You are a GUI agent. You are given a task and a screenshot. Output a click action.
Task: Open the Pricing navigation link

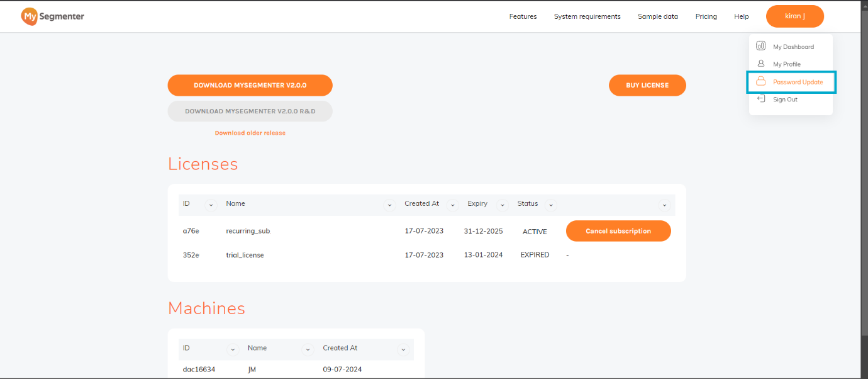tap(706, 16)
